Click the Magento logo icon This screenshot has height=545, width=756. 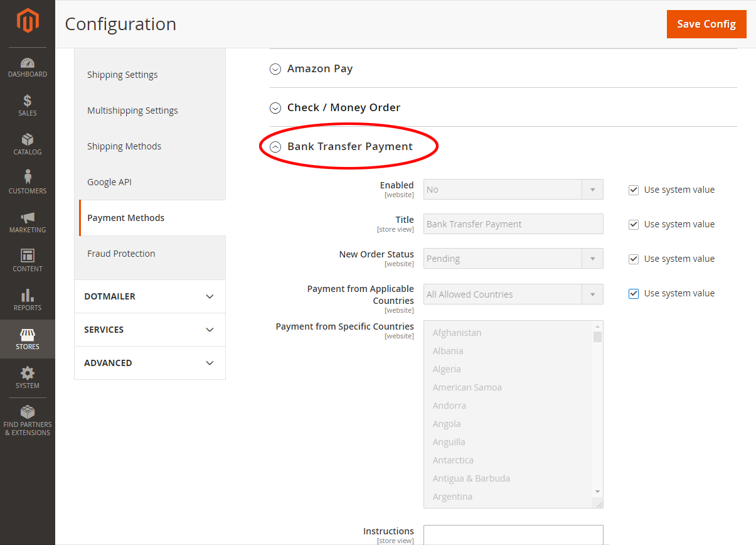(28, 21)
